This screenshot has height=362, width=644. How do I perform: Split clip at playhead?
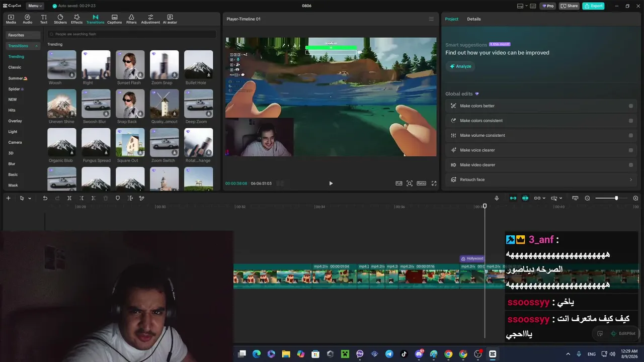point(69,198)
